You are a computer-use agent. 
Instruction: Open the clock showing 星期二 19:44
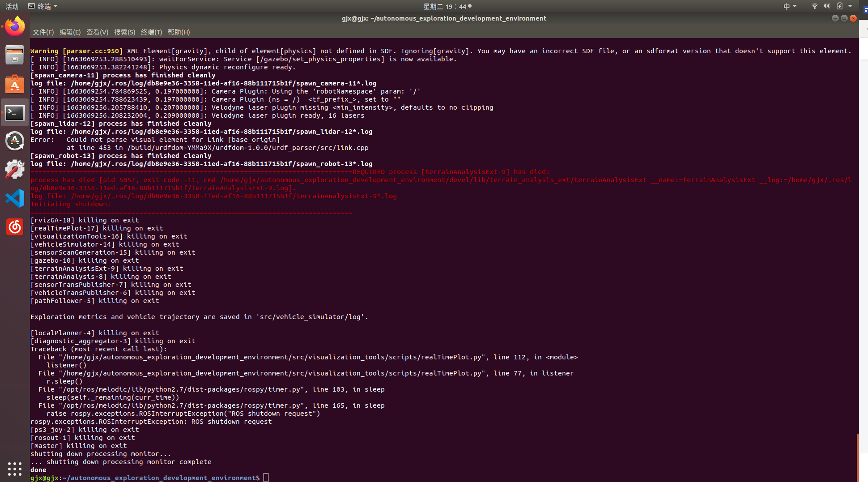click(447, 6)
